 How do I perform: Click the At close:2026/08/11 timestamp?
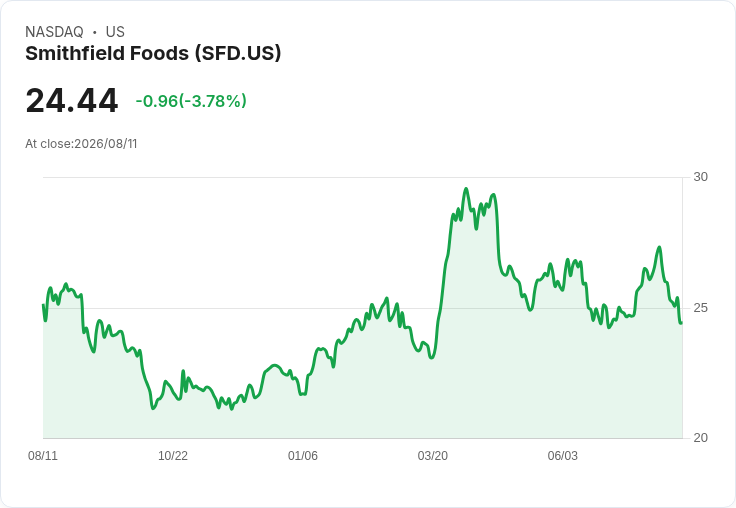click(x=81, y=144)
